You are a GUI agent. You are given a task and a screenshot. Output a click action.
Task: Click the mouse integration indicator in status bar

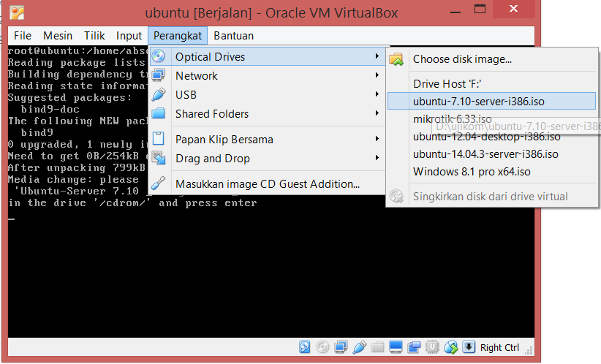click(x=450, y=347)
